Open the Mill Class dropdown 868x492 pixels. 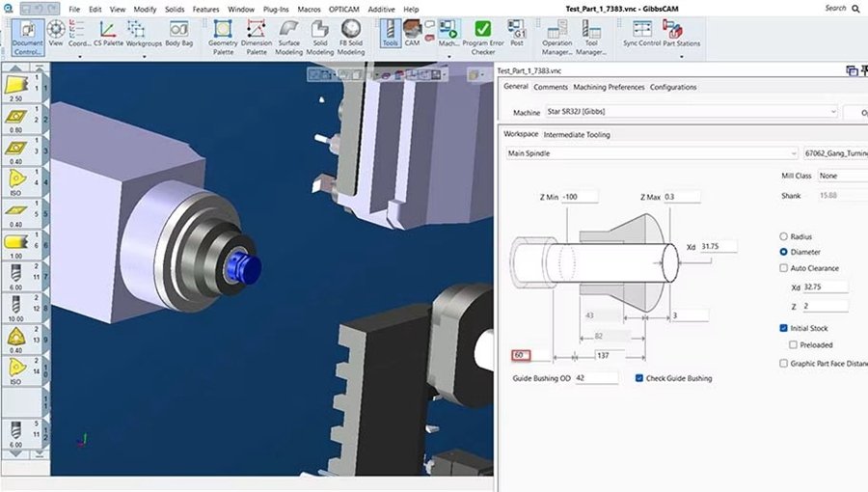[843, 176]
